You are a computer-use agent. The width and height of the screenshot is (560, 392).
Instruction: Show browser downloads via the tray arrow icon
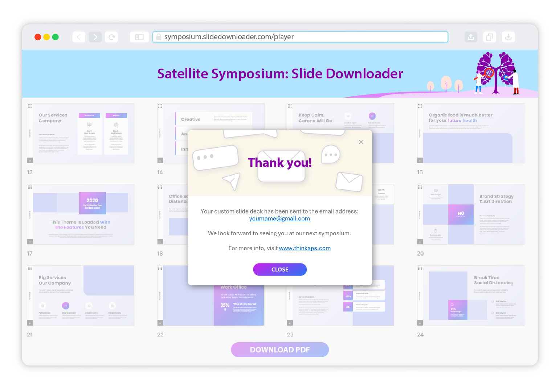tap(508, 37)
